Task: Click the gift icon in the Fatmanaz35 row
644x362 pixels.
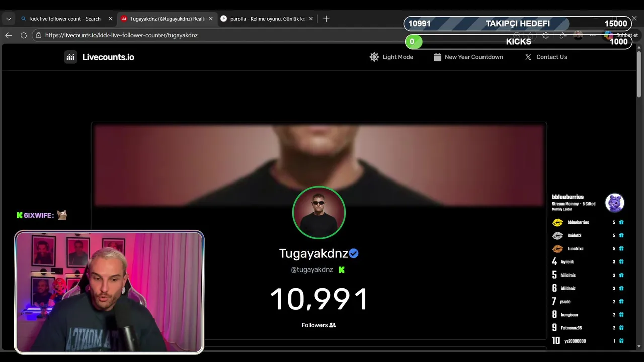Action: pyautogui.click(x=621, y=328)
